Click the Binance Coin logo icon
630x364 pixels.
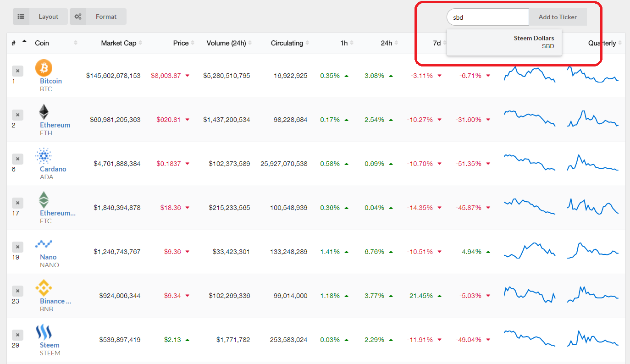[x=44, y=288]
